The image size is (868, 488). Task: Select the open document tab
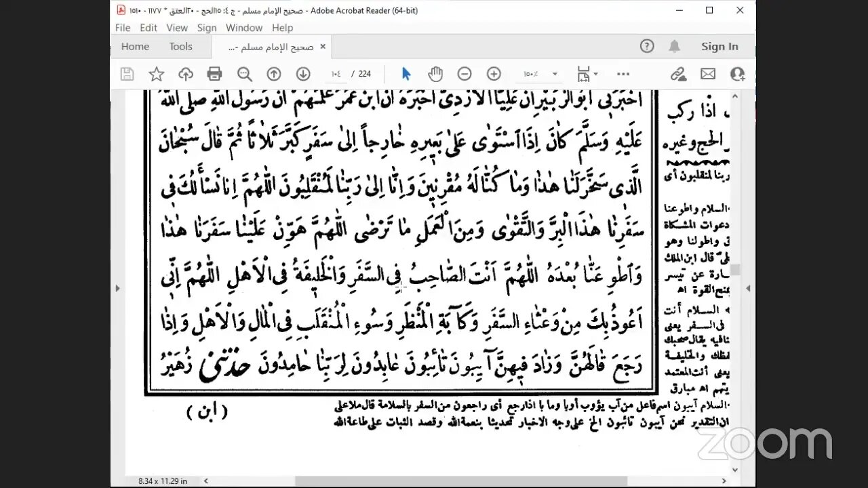pos(271,47)
